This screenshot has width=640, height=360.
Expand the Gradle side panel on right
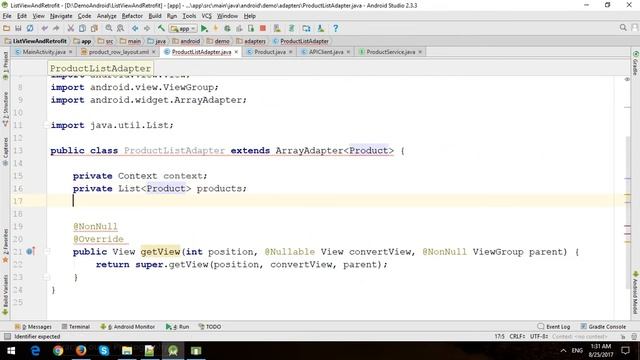(635, 63)
